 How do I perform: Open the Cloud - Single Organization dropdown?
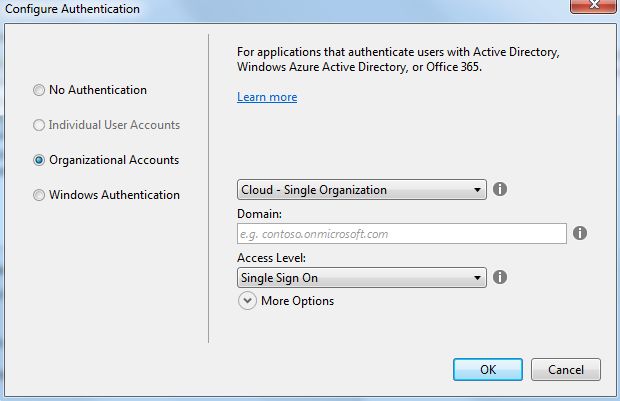click(362, 189)
